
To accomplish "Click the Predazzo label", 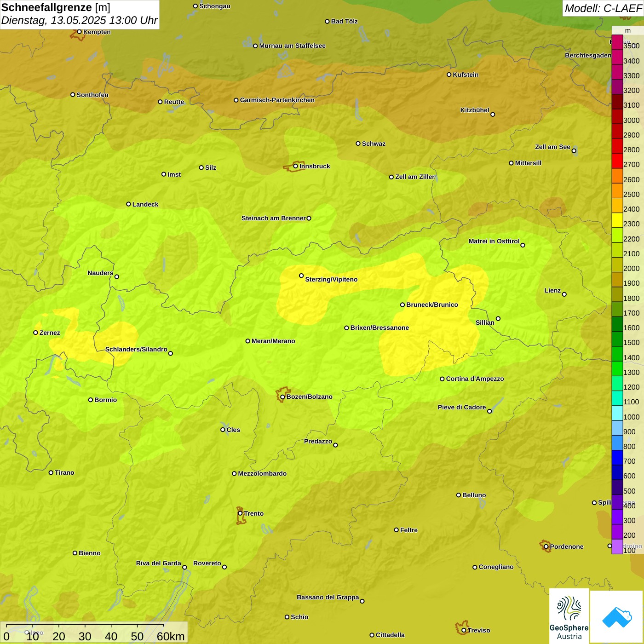I will [x=318, y=441].
